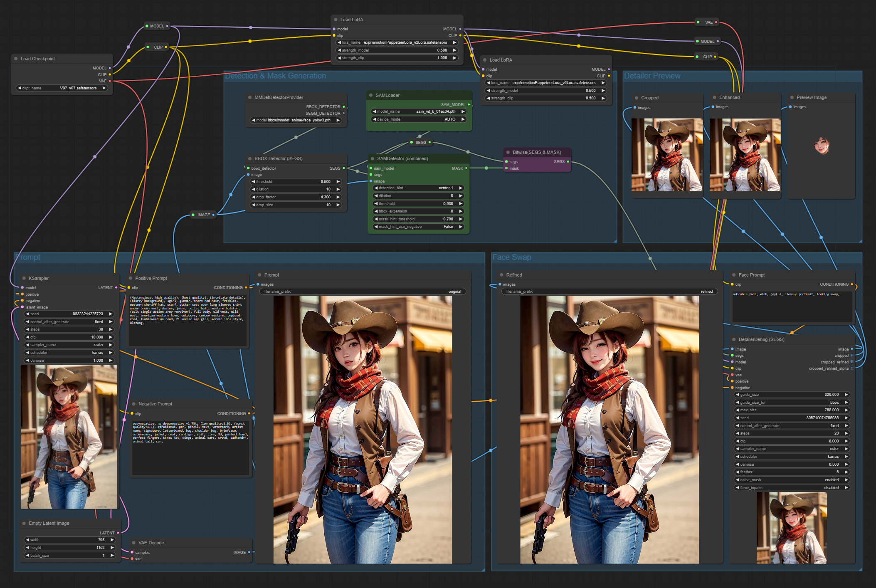Click the VAE Decode IMAGE output socket
Screen dimensions: 876x588
coord(249,552)
